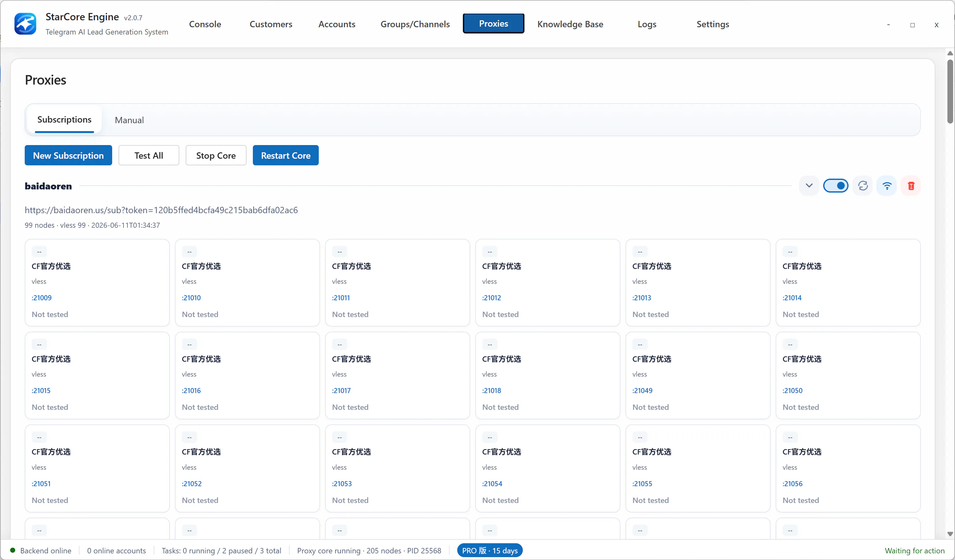Select the node card with port :21051

pos(97,468)
